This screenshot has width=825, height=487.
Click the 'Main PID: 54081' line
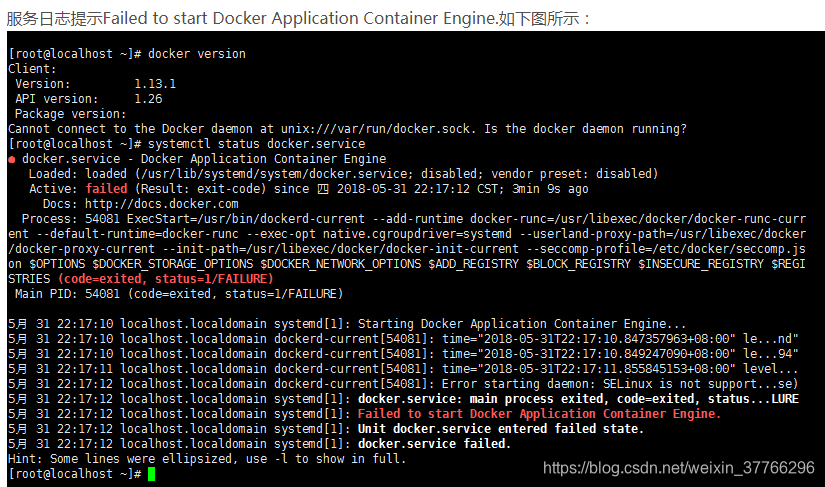pos(179,293)
